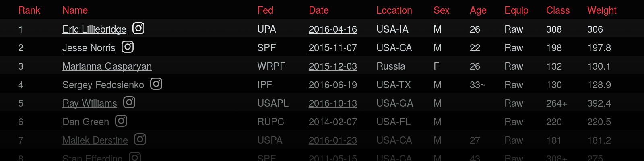Open Marianna Gasparyan's lifter profile
Viewport: 644px width, 161px height.
(107, 66)
